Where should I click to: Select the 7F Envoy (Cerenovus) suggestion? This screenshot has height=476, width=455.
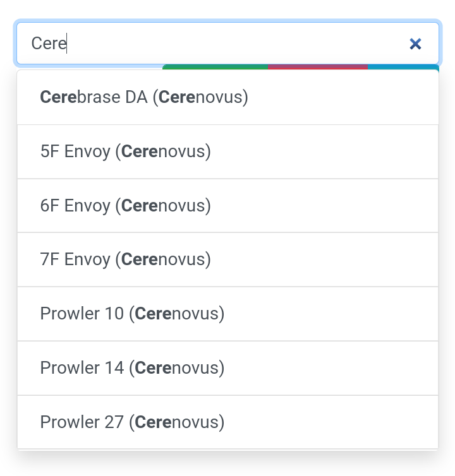(x=227, y=259)
